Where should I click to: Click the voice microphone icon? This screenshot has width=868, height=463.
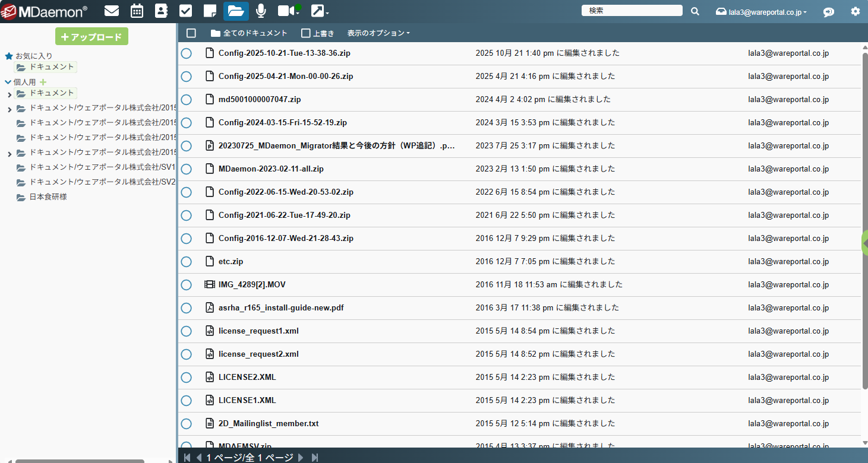tap(260, 11)
